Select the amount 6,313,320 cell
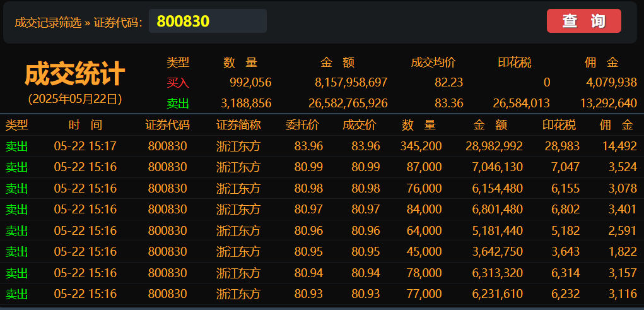The image size is (644, 310). click(498, 273)
